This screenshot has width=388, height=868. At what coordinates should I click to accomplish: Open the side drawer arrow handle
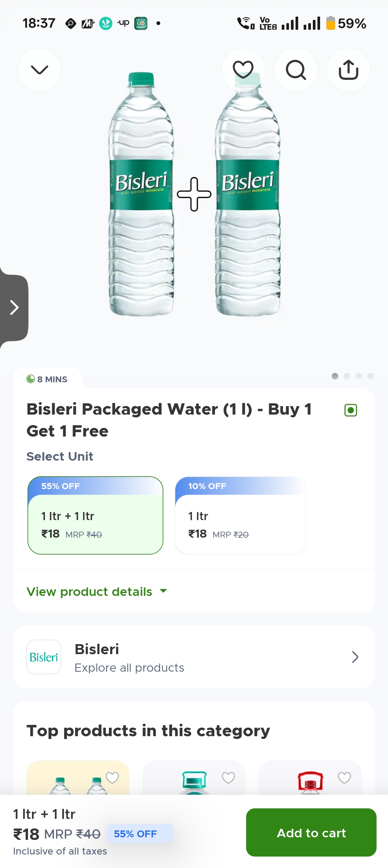coord(14,307)
